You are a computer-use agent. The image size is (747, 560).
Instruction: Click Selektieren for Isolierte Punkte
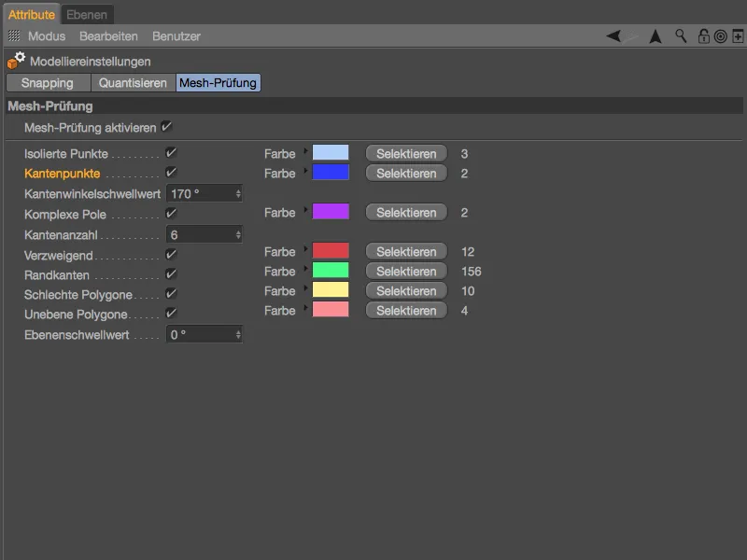[406, 154]
